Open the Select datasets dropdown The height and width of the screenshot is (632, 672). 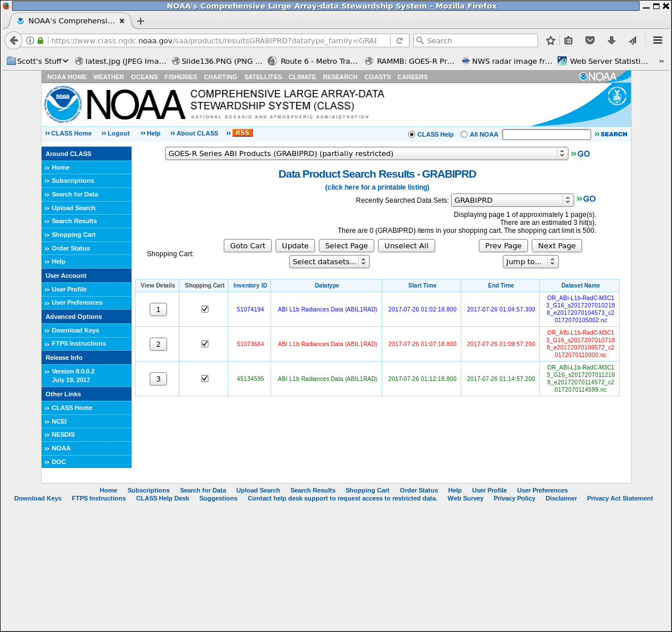[329, 261]
